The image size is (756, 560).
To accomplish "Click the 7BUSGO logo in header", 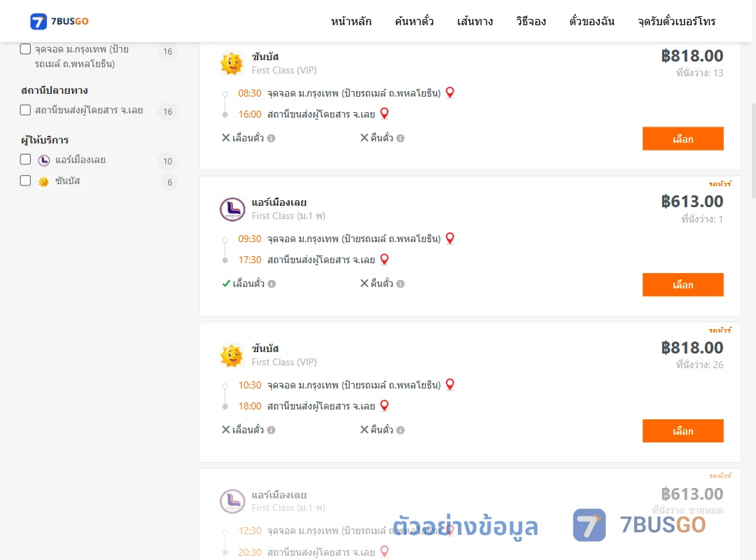I will (x=59, y=21).
